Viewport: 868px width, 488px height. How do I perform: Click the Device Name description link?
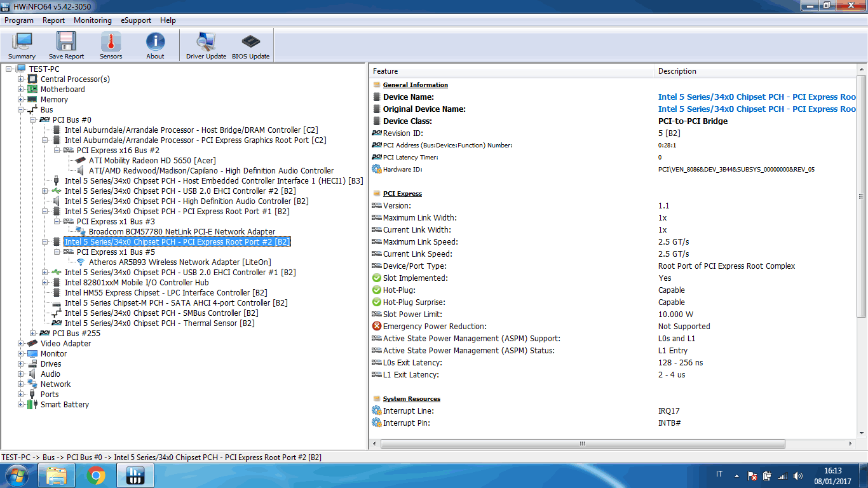point(757,97)
